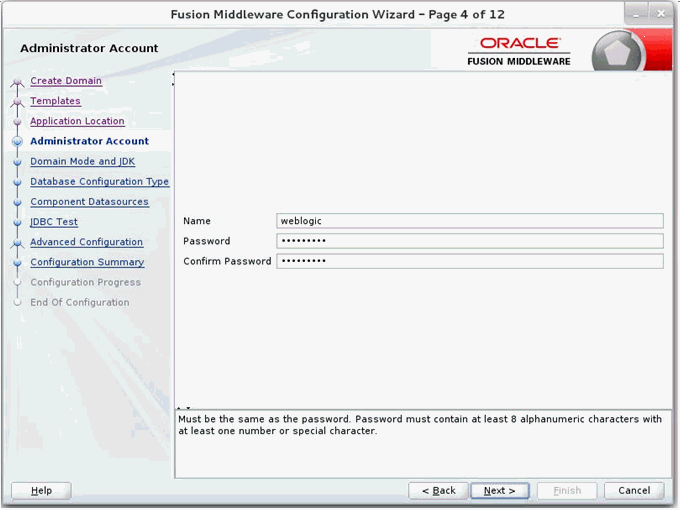Go to the Templates step

(56, 101)
